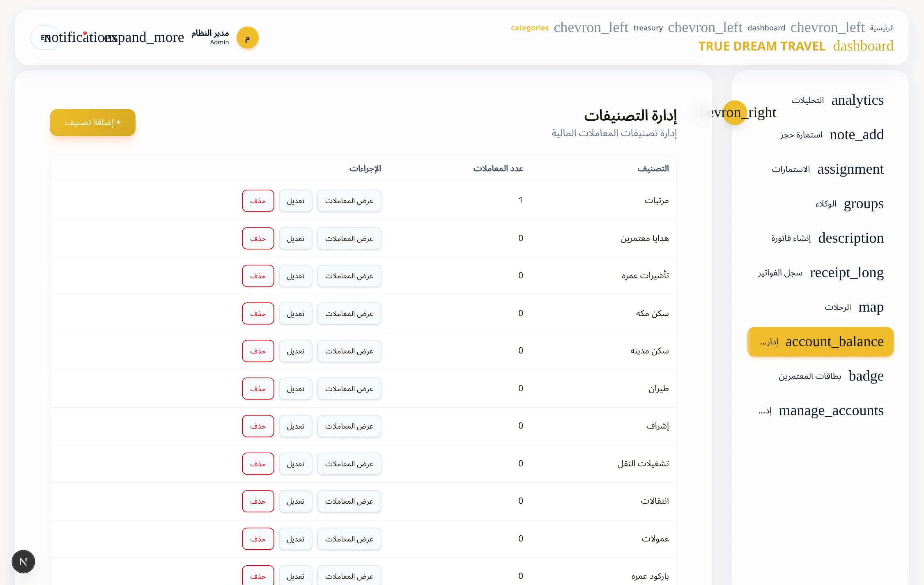View transactions for مرتبات
Screen dimensions: 924x585
coord(349,201)
